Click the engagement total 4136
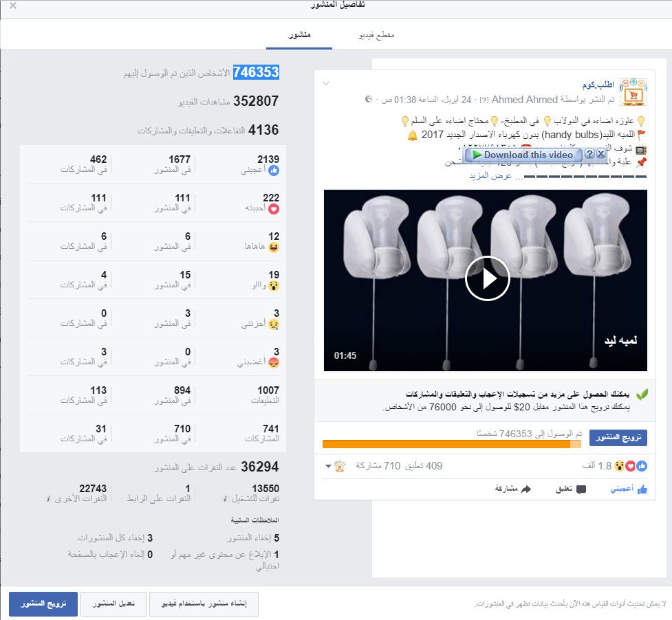Screen dimensions: 672x620 click(263, 130)
